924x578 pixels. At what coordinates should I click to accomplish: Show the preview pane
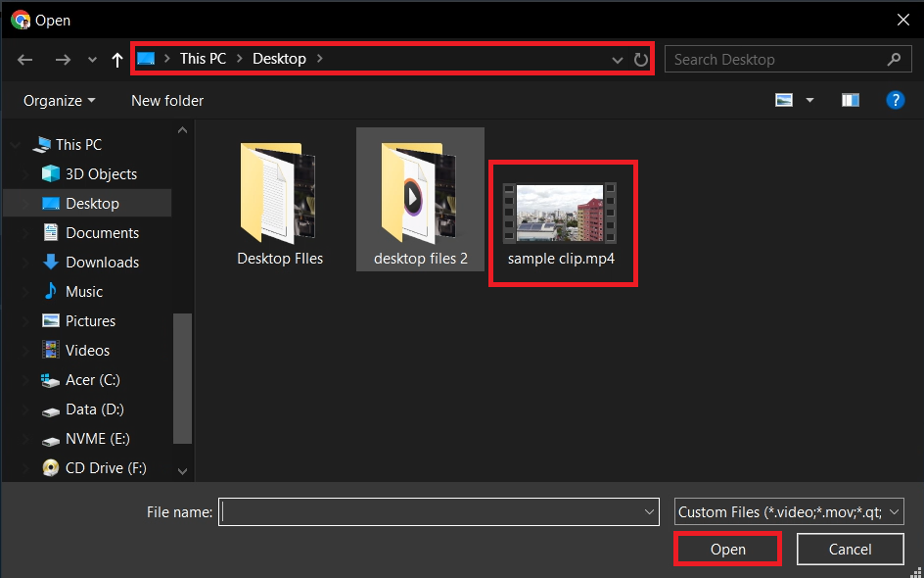(x=850, y=99)
